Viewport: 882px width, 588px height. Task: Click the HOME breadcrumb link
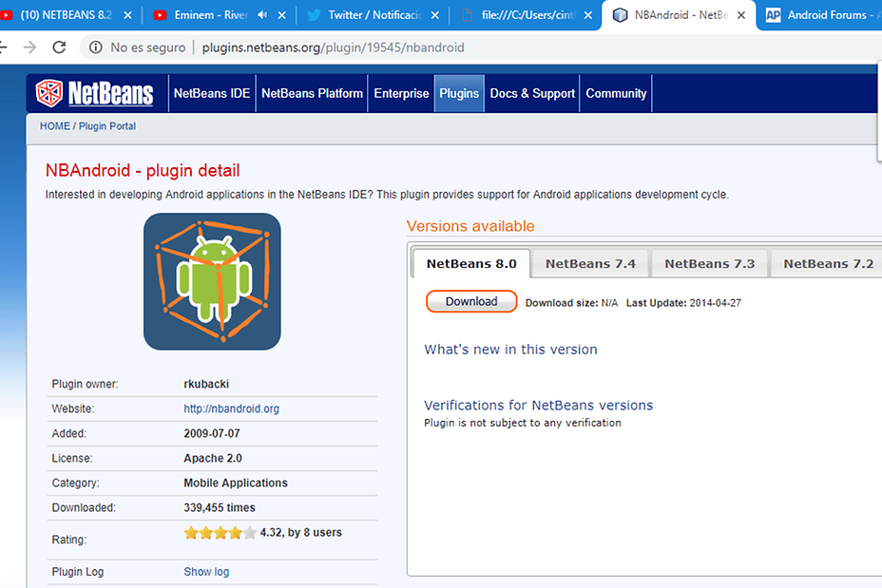click(x=54, y=126)
